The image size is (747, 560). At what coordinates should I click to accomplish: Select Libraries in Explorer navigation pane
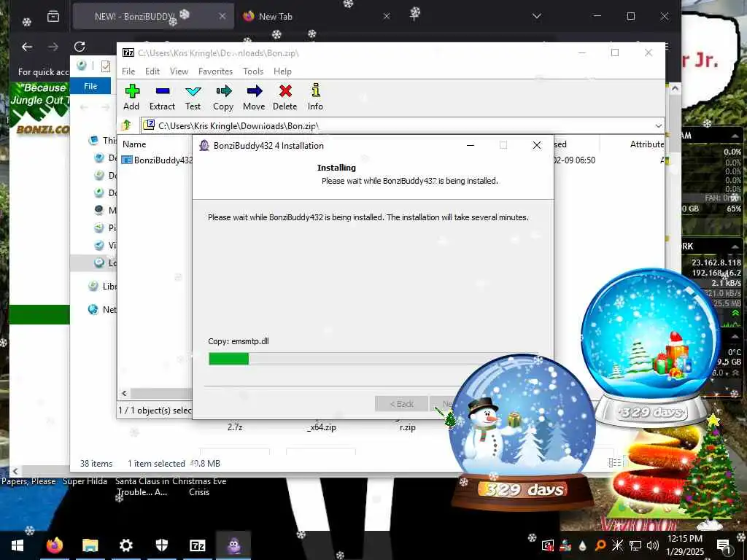102,286
